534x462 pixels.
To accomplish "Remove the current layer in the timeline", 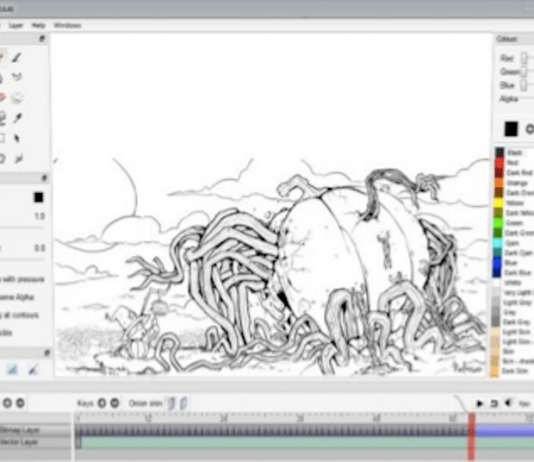I will [20, 403].
